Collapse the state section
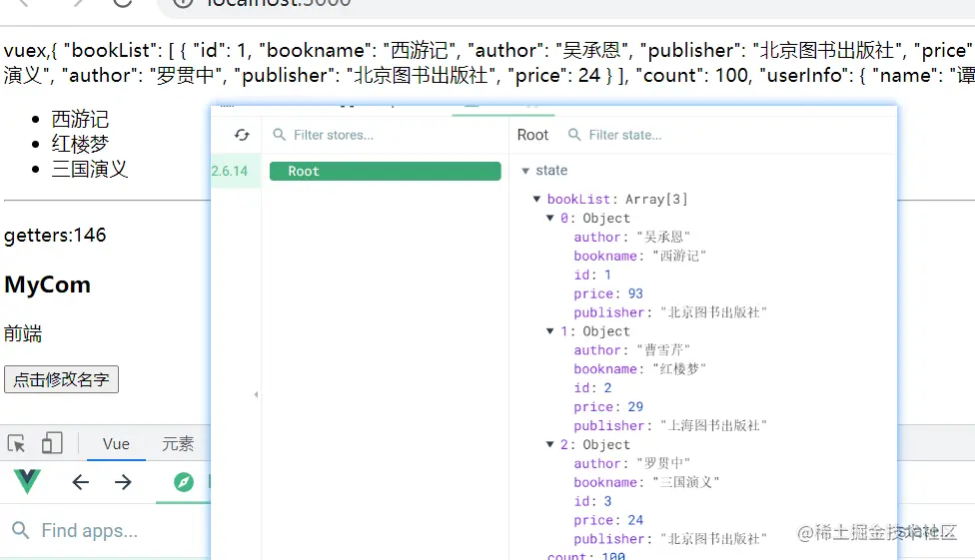 [x=525, y=171]
